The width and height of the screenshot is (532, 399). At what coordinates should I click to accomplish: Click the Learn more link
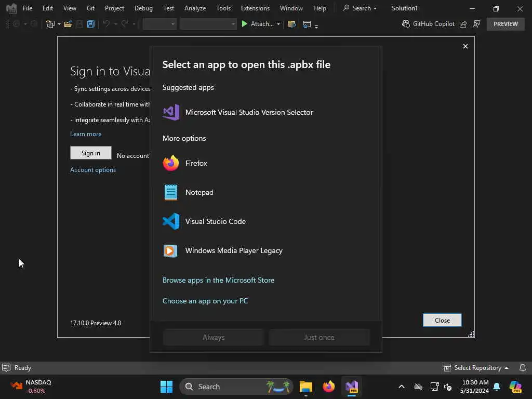tap(86, 134)
